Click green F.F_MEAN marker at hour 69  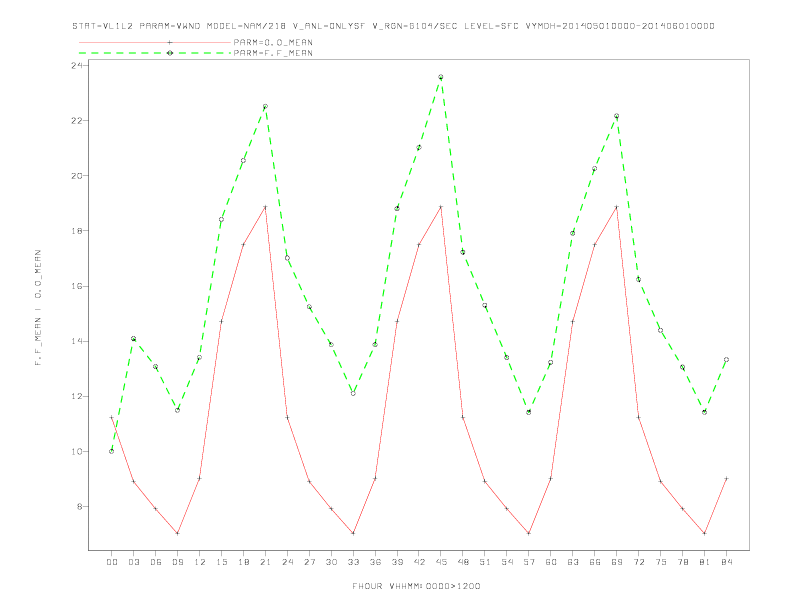coord(617,116)
